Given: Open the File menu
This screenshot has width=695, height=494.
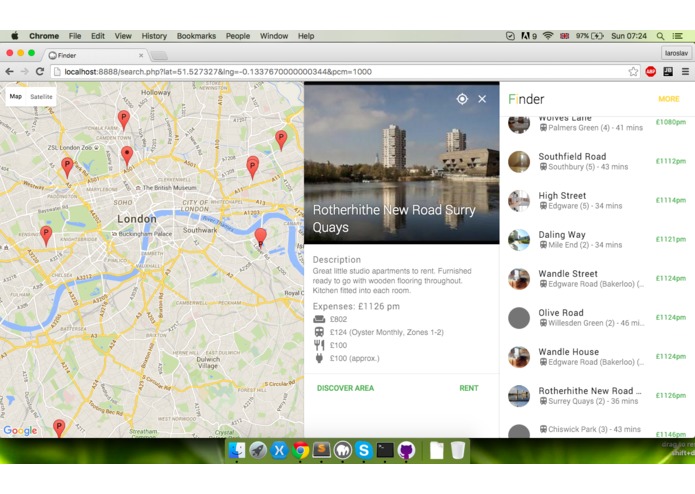Looking at the screenshot, I should point(75,36).
